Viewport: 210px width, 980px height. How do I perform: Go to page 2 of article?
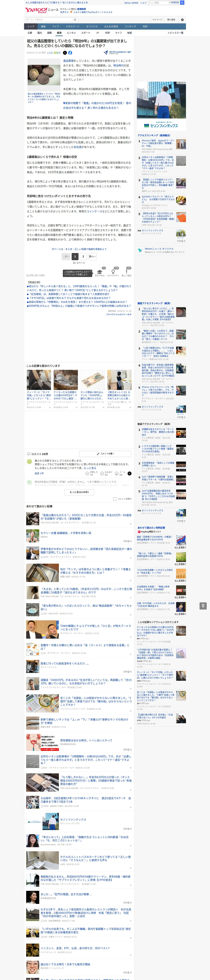coord(83,256)
